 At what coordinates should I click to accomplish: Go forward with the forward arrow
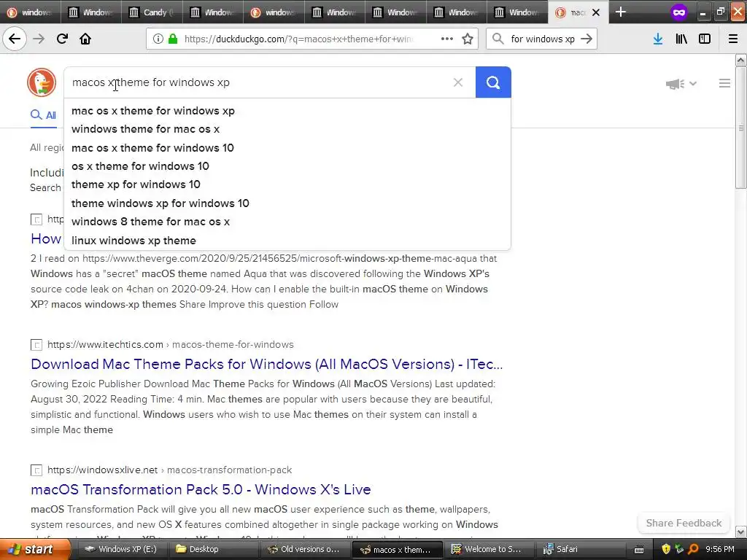(x=39, y=39)
